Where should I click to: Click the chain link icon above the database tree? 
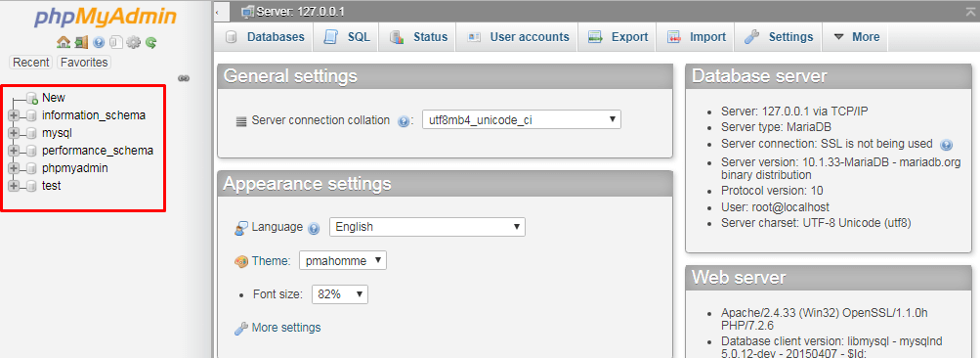(x=183, y=78)
